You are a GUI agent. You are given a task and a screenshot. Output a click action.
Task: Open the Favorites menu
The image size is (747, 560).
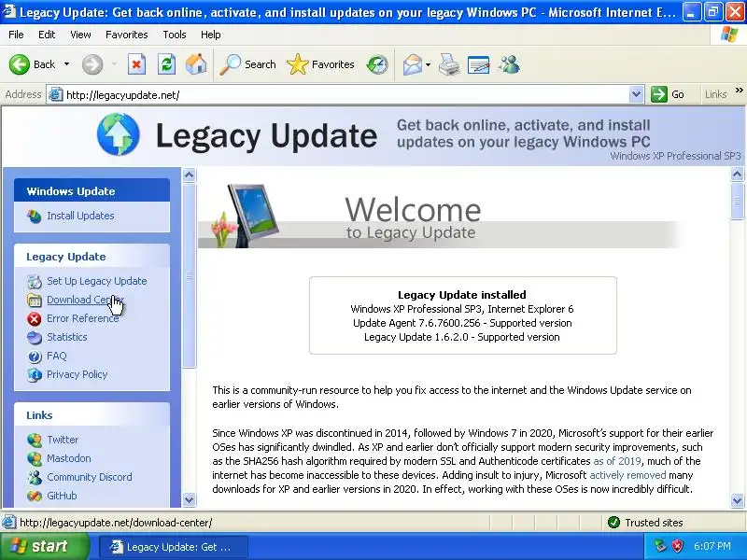pyautogui.click(x=127, y=35)
